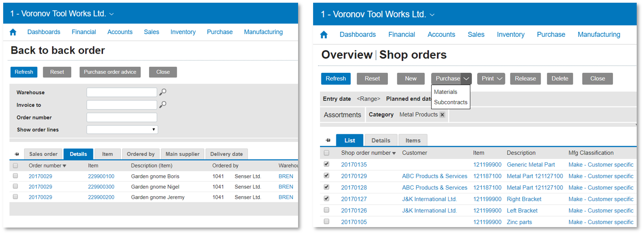Uncheck shop order 20170135
Viewport: 644px width, 233px height.
click(326, 164)
